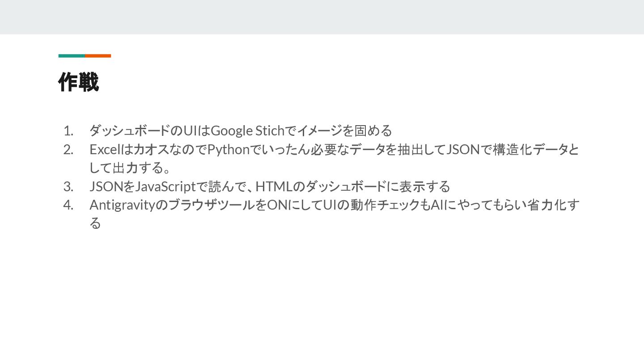This screenshot has height=362, width=644.
Task: Click the word ON in item four
Action: (276, 205)
